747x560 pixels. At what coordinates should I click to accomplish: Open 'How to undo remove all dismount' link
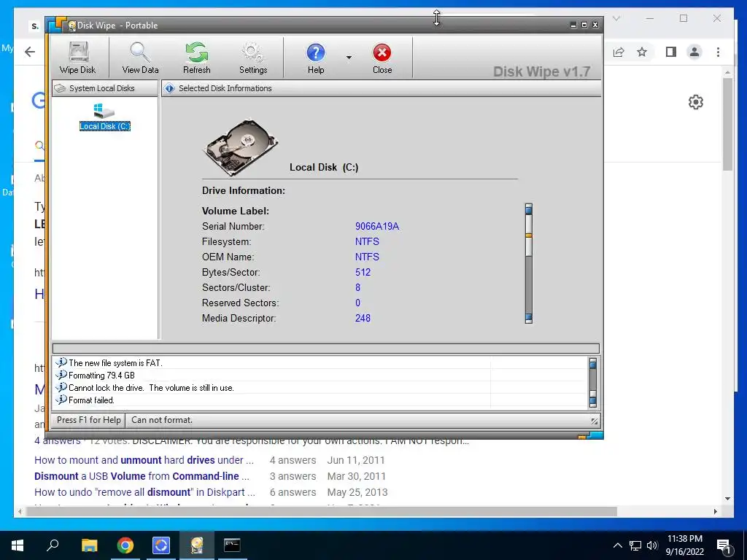[x=145, y=492]
